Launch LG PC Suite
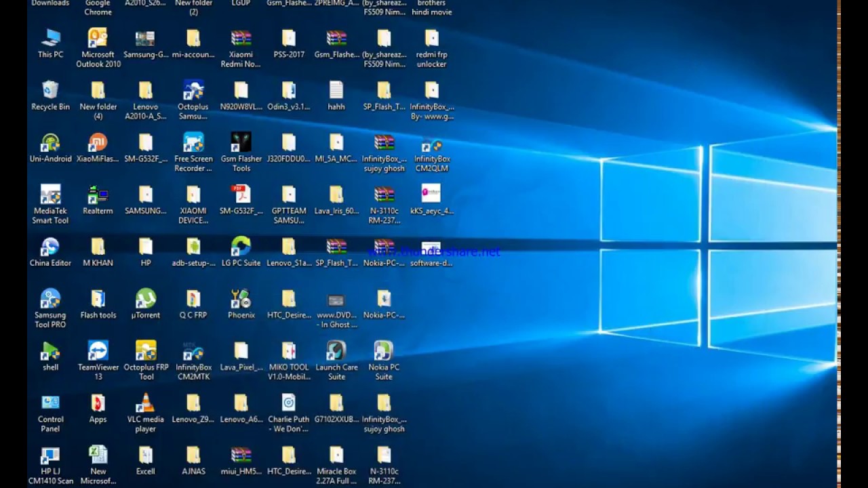The image size is (868, 488). click(241, 252)
